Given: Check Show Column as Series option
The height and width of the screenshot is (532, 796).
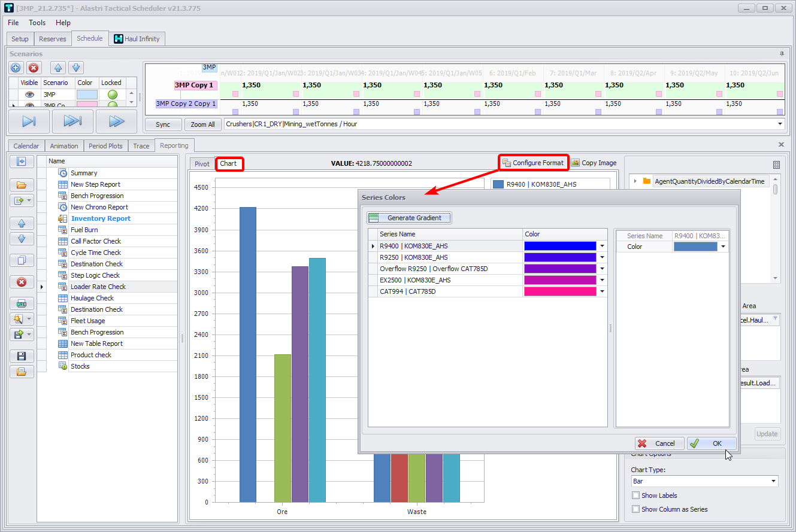Looking at the screenshot, I should coord(636,509).
